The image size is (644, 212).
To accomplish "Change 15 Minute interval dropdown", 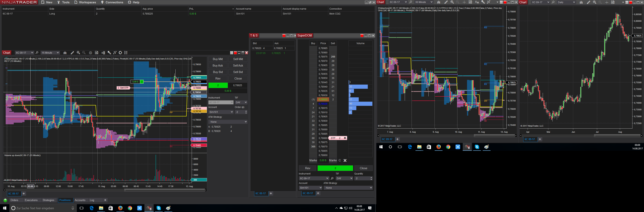I will (x=50, y=53).
